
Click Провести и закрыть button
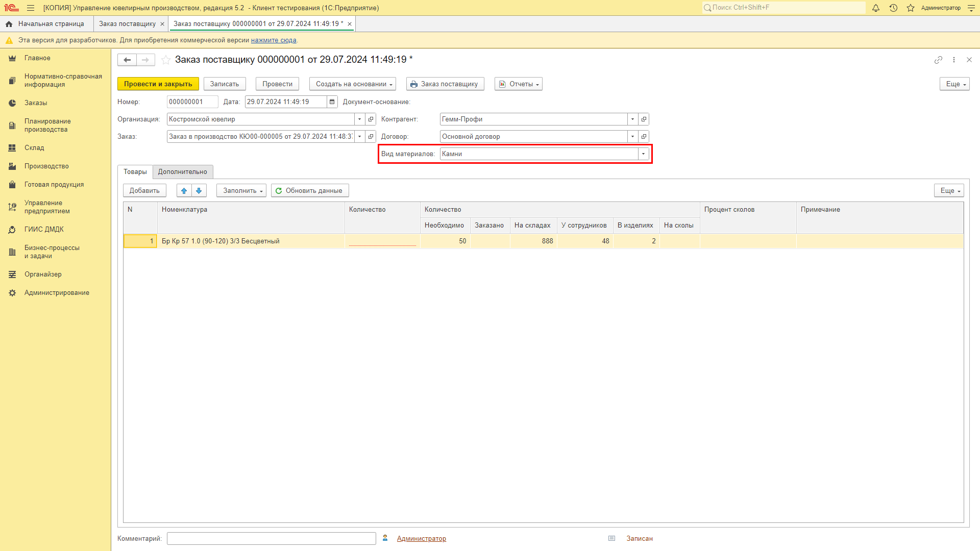[x=158, y=84]
